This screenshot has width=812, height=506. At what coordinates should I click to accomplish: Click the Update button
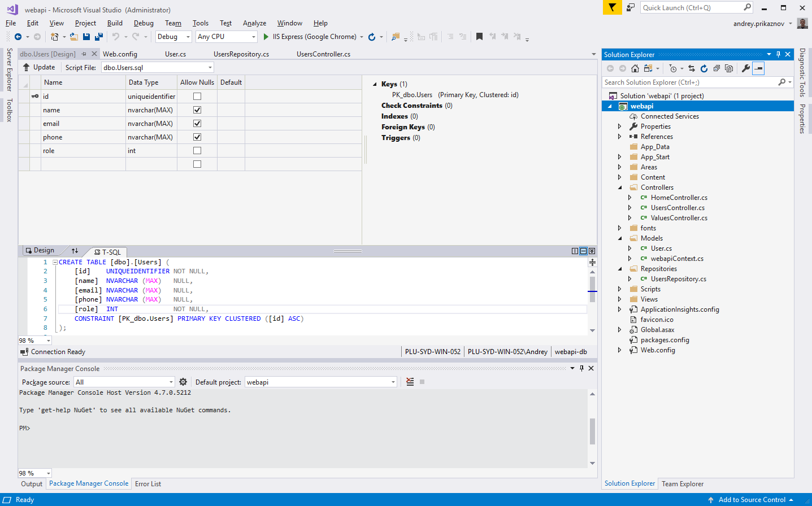coord(38,67)
